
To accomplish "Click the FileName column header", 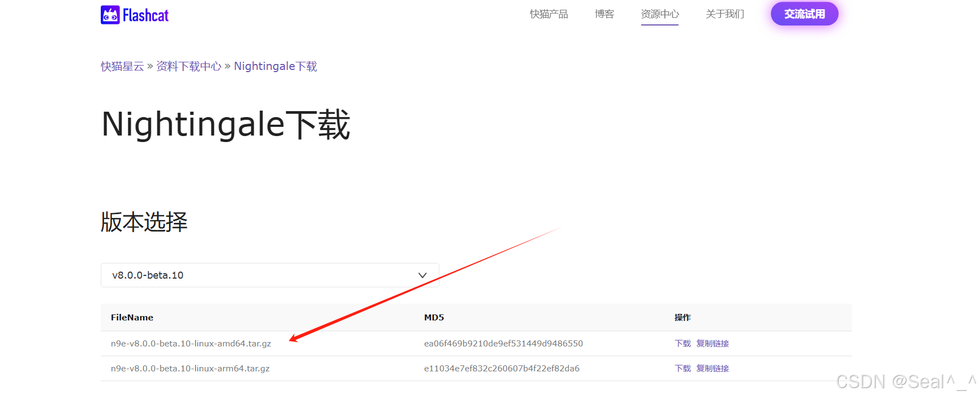I will [132, 318].
